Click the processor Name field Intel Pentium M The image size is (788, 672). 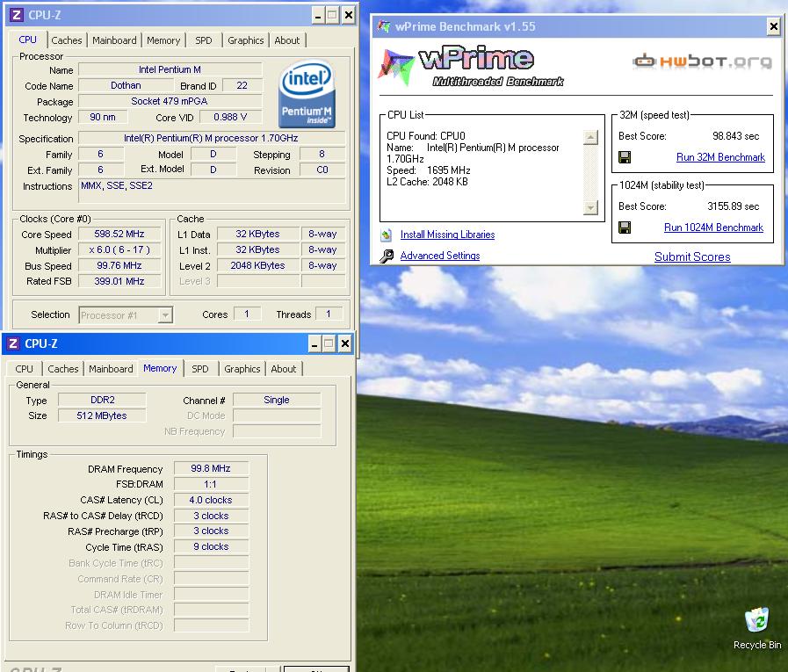coord(170,70)
